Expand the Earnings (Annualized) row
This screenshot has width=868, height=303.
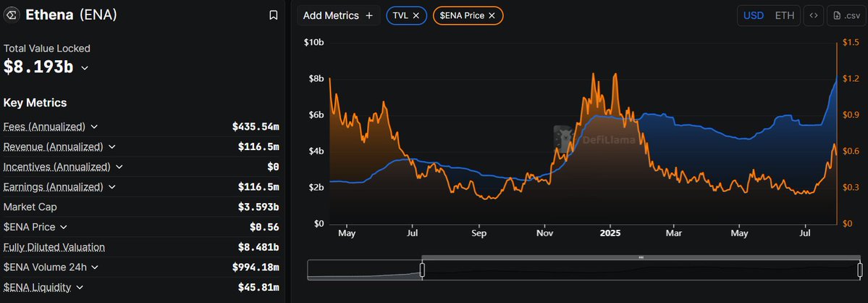point(111,187)
